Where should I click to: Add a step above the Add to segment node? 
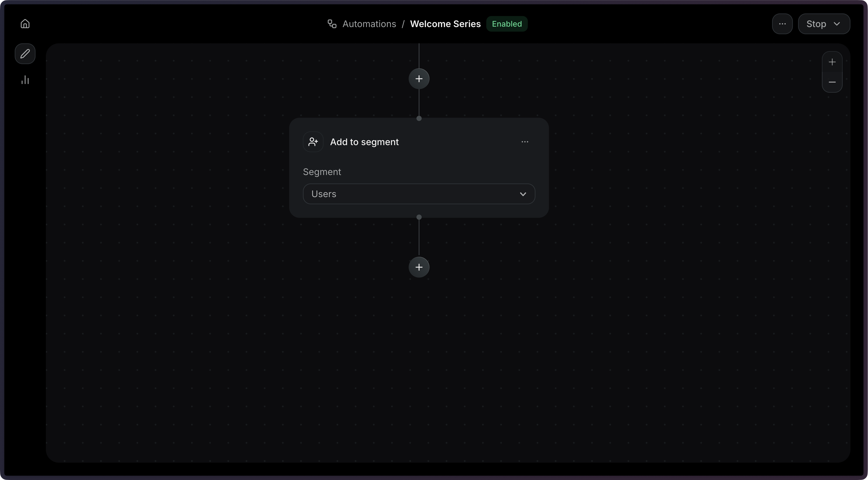point(419,79)
